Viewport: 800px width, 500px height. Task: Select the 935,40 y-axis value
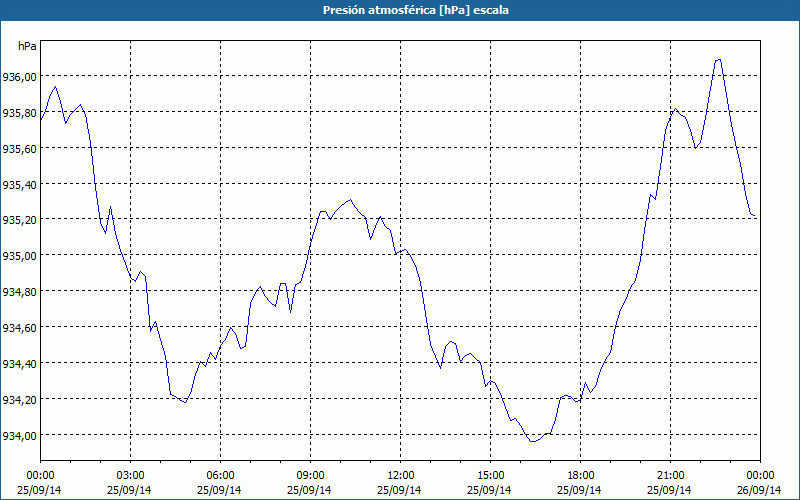[x=19, y=184]
